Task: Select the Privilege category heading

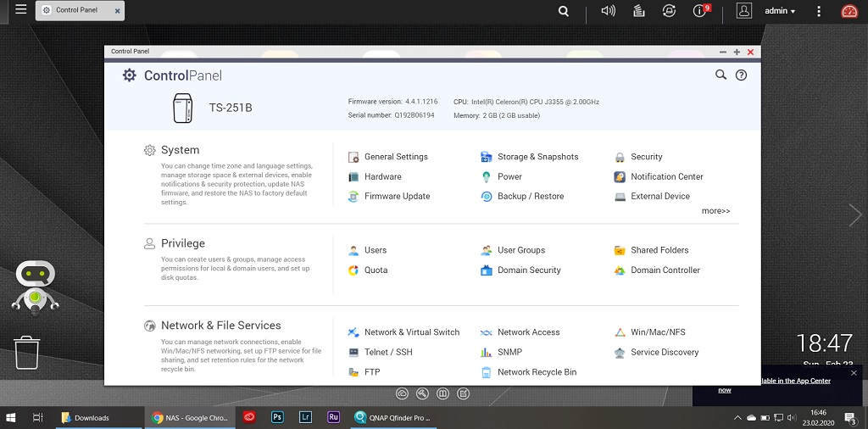Action: (x=183, y=243)
